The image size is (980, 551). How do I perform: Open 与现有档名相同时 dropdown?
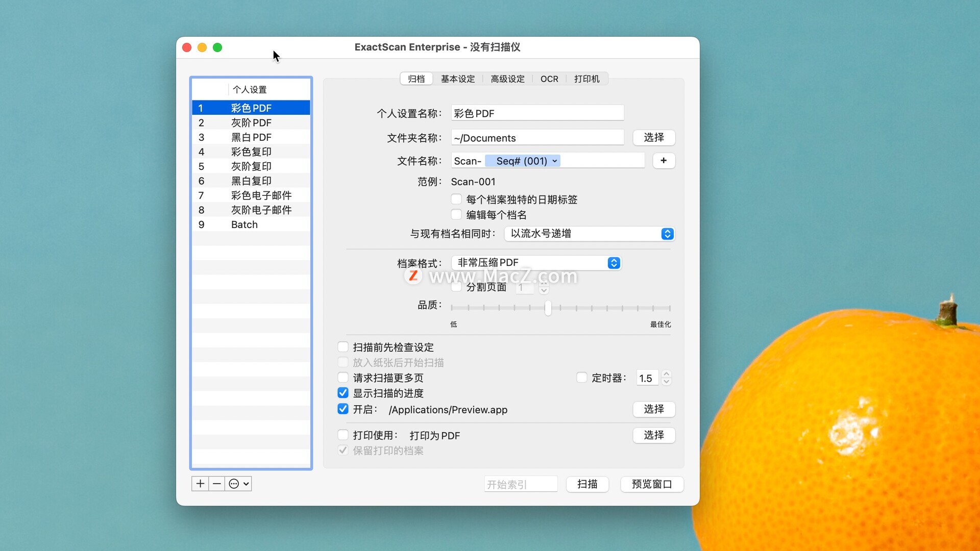pyautogui.click(x=590, y=234)
